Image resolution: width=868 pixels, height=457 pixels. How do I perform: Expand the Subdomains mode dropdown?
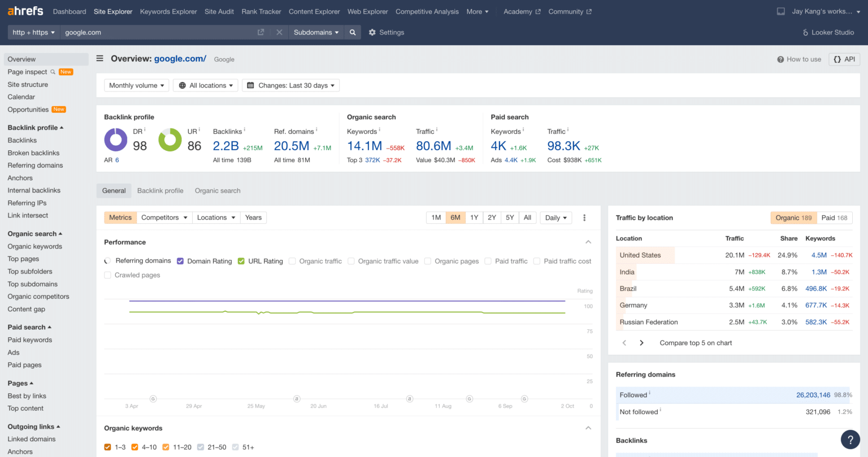tap(316, 32)
